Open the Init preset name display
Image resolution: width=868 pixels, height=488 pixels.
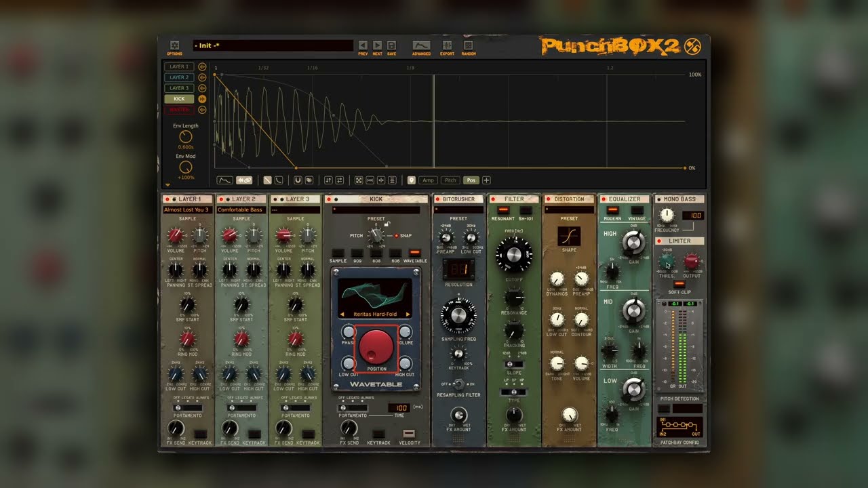pyautogui.click(x=273, y=45)
